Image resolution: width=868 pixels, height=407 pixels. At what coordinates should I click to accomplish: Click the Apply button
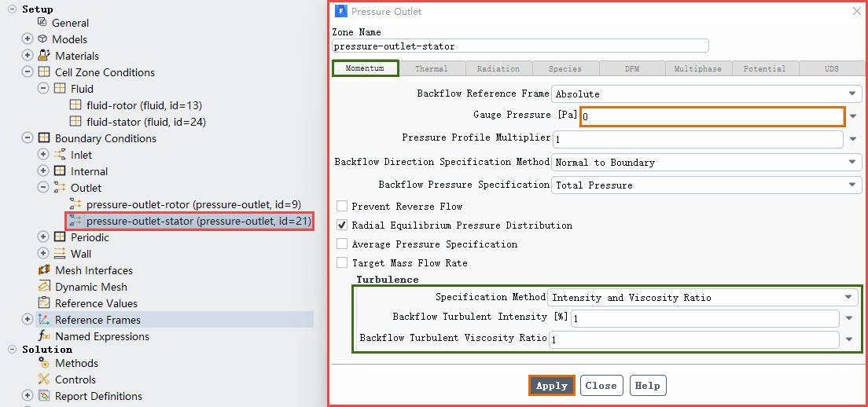pos(552,386)
